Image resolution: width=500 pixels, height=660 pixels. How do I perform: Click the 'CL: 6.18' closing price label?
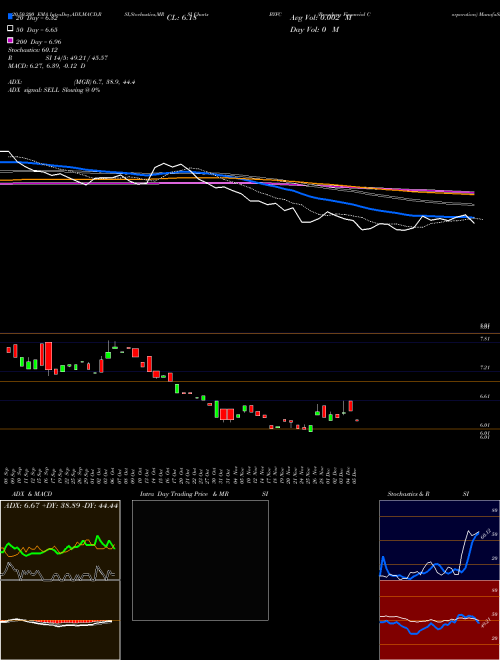182,18
